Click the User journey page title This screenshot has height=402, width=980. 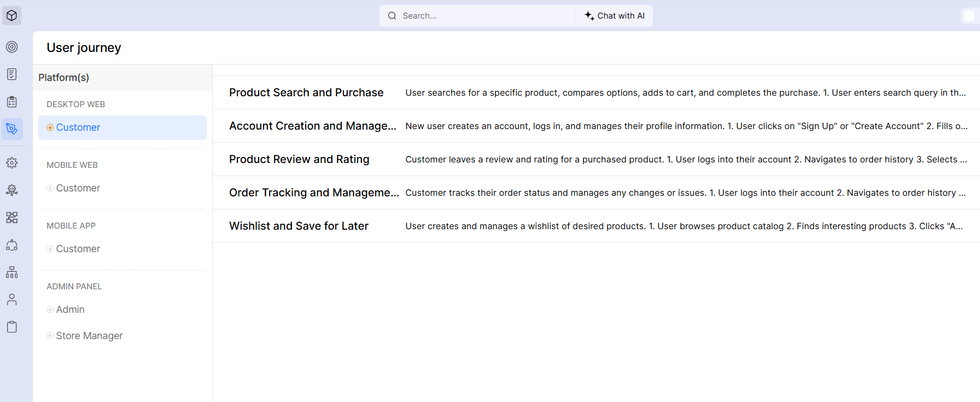point(84,48)
